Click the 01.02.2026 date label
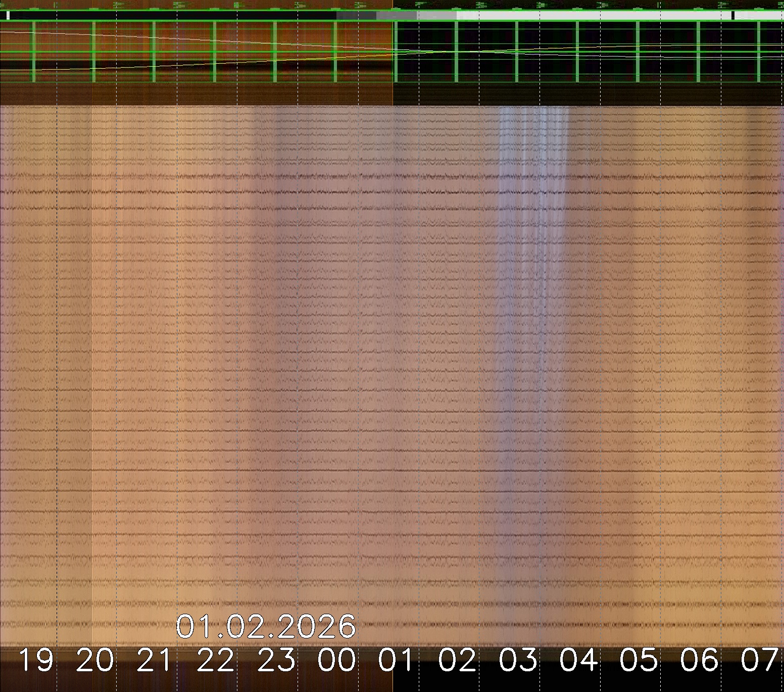784x692 pixels. click(x=266, y=627)
